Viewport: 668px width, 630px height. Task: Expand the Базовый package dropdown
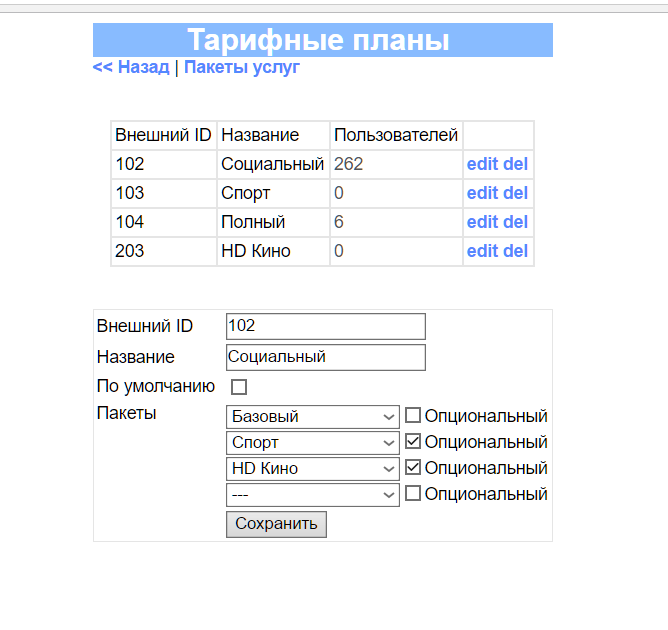[x=313, y=416]
